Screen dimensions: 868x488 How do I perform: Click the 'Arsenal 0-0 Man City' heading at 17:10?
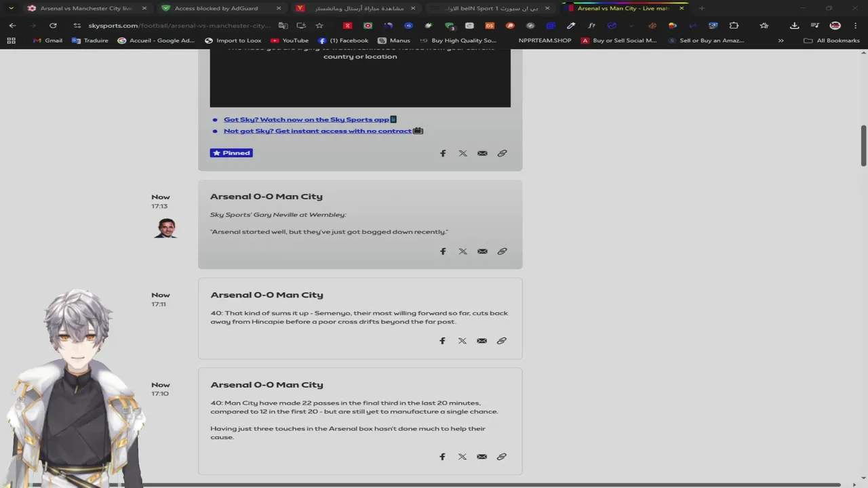[x=267, y=385]
